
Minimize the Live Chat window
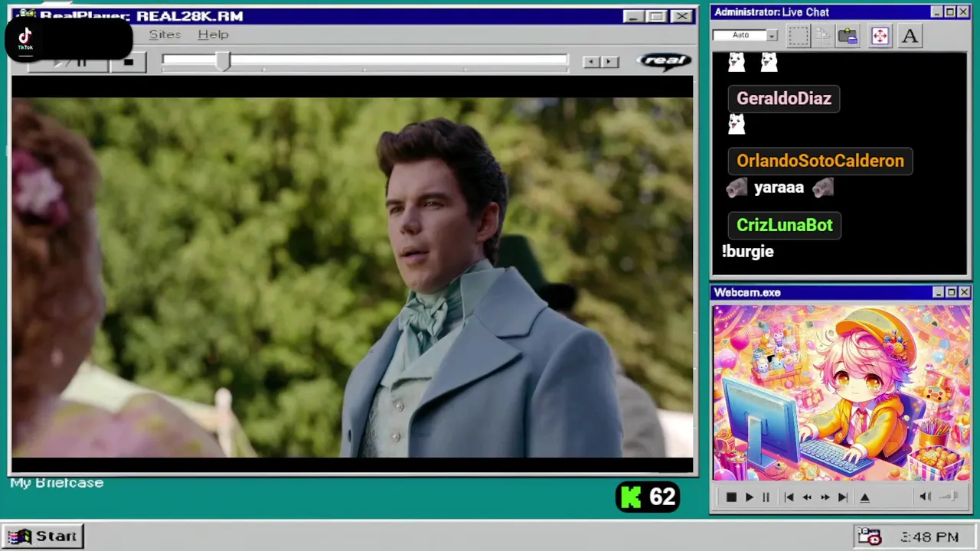click(x=937, y=12)
